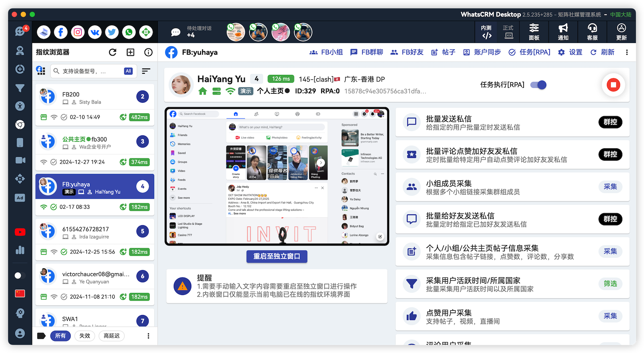Toggle the dark mode switch in sidebar
Screen dimensions: 644x353
coord(19,276)
